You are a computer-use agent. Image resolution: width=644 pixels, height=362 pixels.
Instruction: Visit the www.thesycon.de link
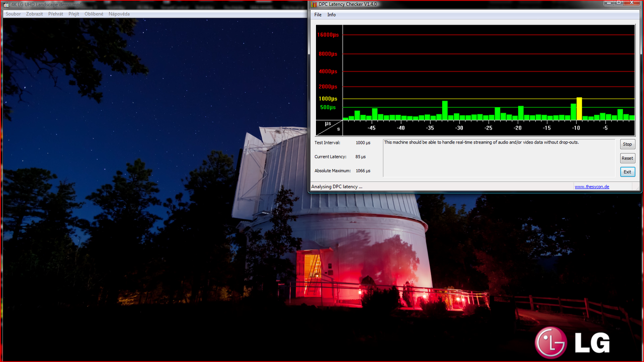(x=592, y=187)
